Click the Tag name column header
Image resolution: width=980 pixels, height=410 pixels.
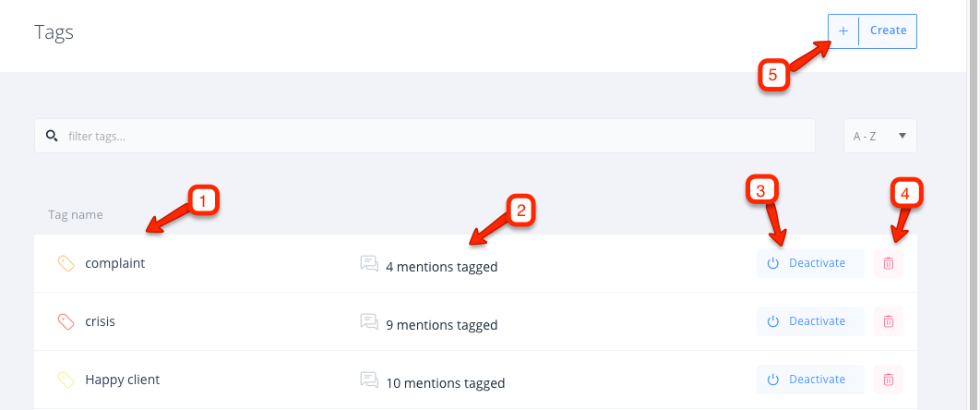pyautogui.click(x=76, y=215)
